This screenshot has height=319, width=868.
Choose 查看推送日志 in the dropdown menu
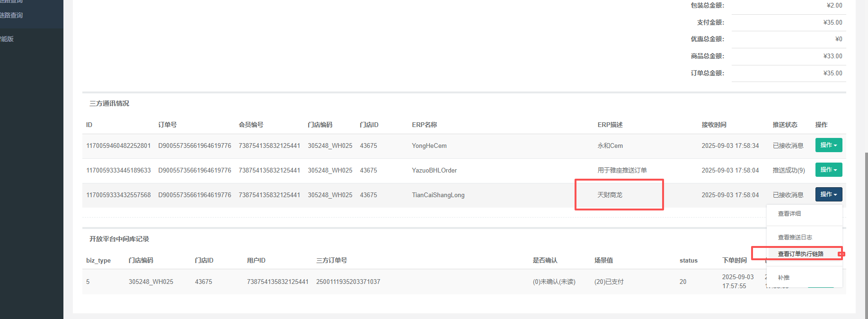pyautogui.click(x=795, y=237)
